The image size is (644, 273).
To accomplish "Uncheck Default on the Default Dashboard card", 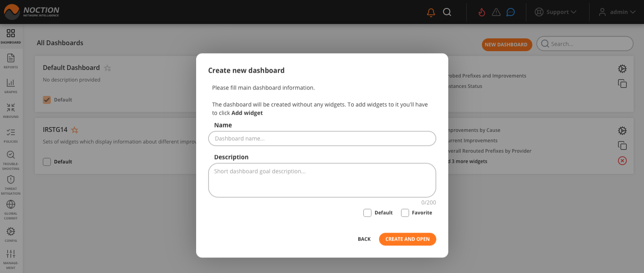I will click(x=46, y=100).
